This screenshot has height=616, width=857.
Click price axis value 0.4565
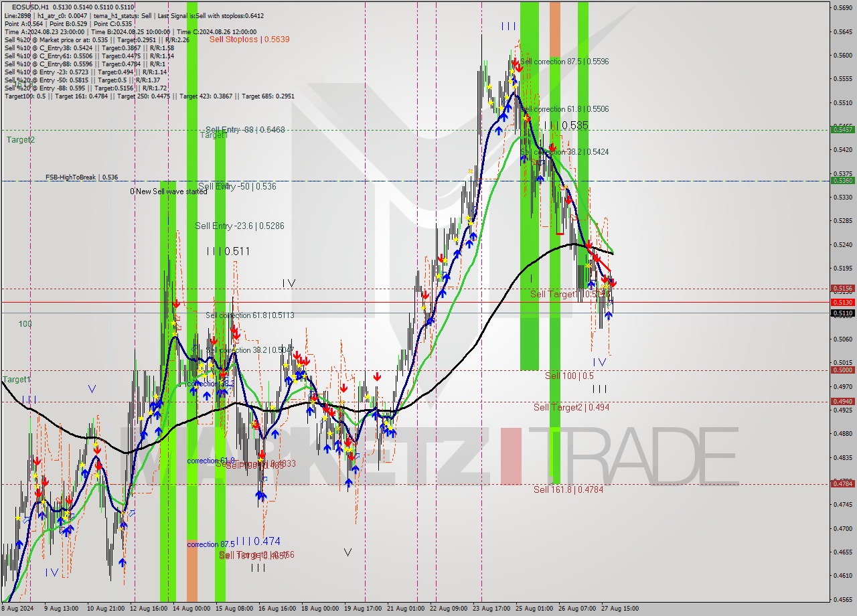[x=842, y=599]
